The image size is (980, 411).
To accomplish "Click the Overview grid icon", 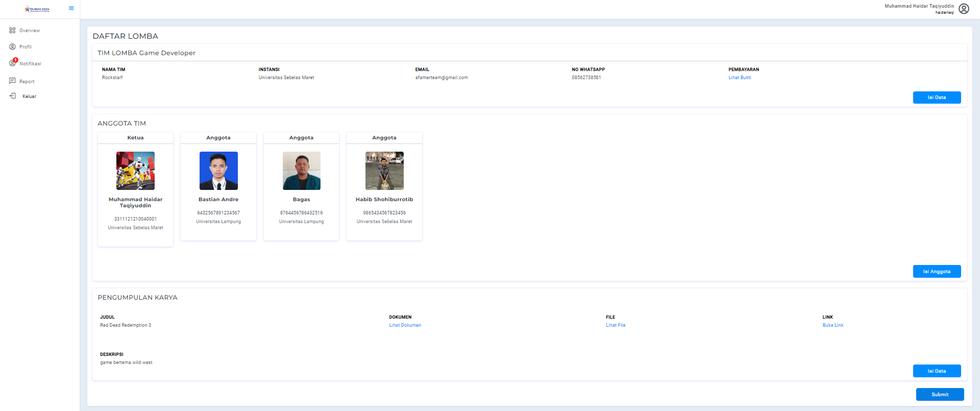I will click(x=12, y=31).
